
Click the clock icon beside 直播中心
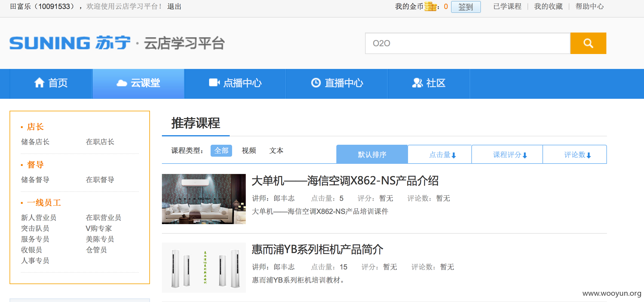(x=316, y=83)
